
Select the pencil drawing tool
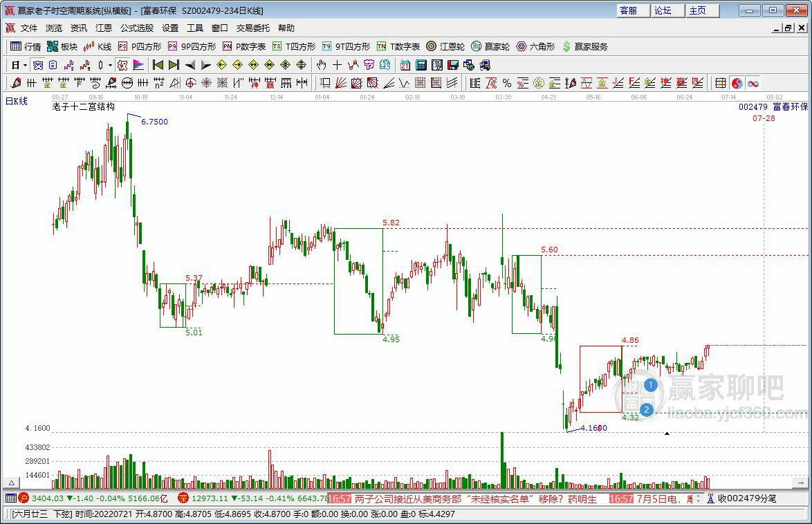coord(15,83)
